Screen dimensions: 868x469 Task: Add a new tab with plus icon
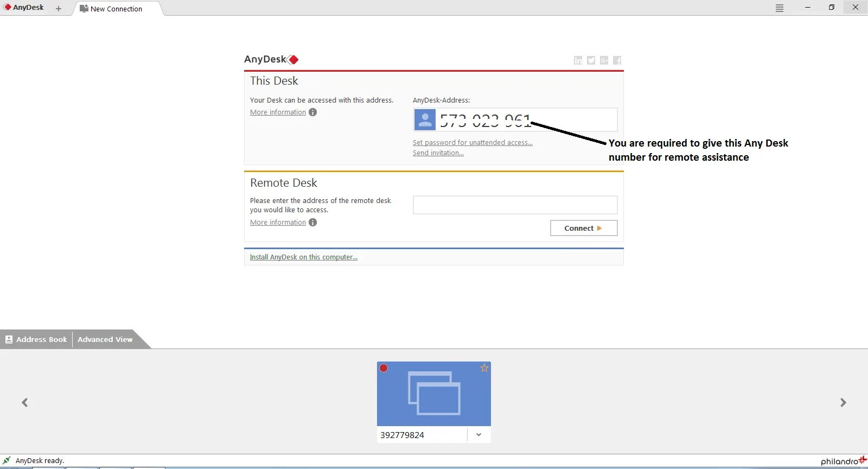tap(59, 9)
